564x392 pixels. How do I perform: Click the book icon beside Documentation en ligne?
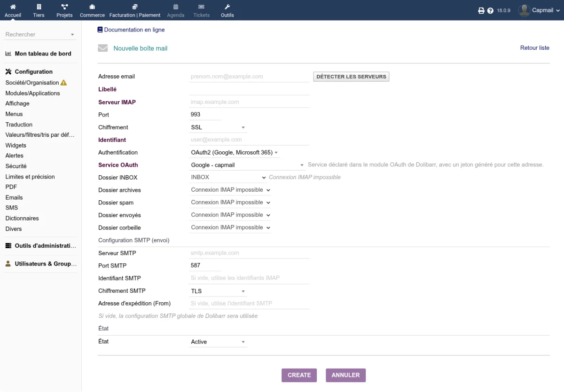pos(100,30)
